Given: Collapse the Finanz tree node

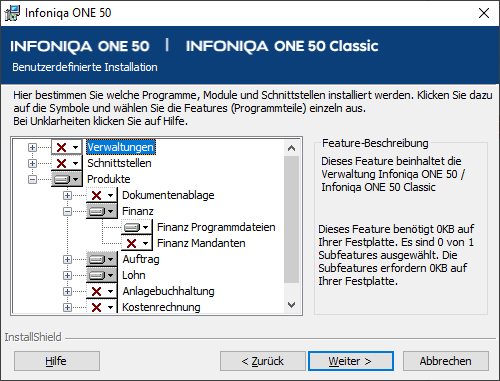Looking at the screenshot, I should coord(67,211).
